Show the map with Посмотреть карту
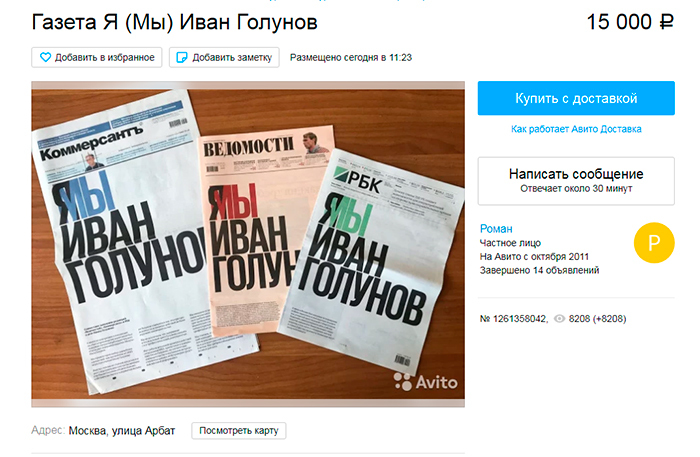Image resolution: width=700 pixels, height=457 pixels. (x=239, y=431)
